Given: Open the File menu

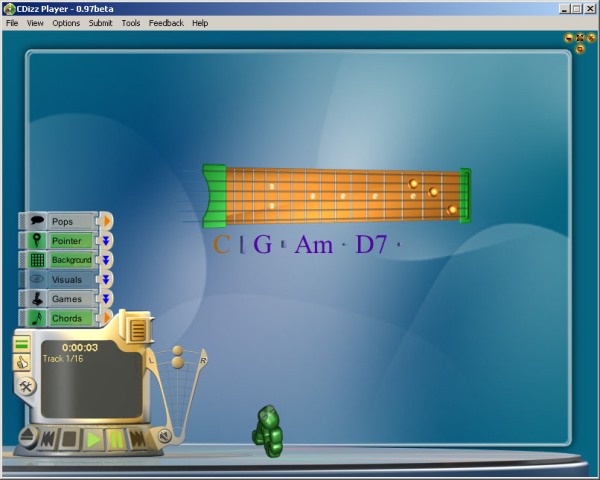Looking at the screenshot, I should 12,23.
